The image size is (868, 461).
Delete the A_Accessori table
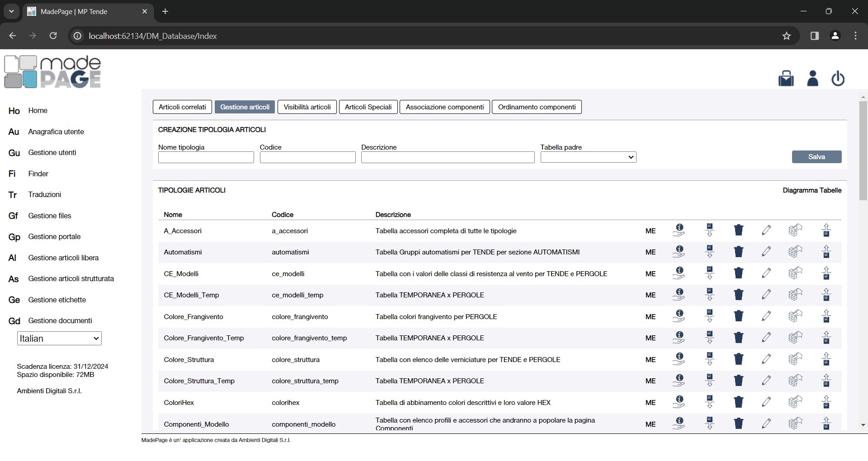pyautogui.click(x=739, y=230)
